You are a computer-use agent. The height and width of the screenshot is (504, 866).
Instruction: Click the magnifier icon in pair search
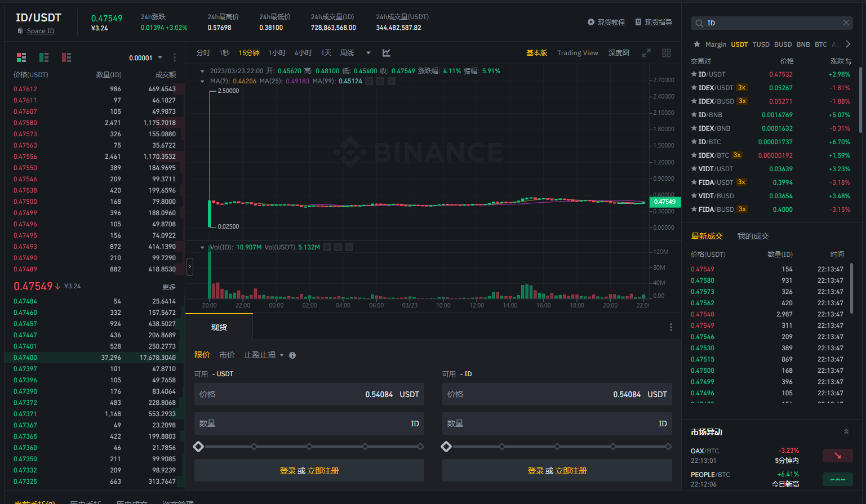[x=699, y=23]
